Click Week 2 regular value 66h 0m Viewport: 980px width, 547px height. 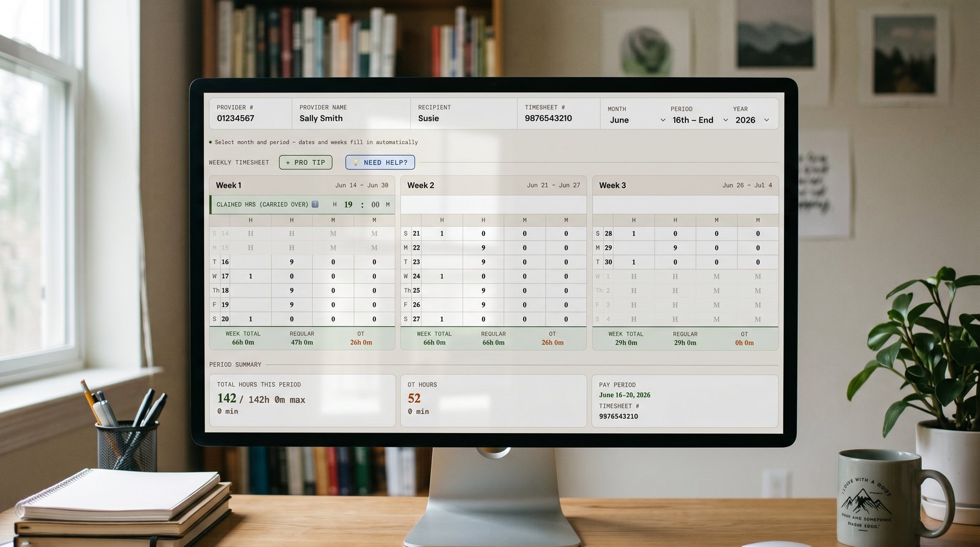pyautogui.click(x=494, y=342)
